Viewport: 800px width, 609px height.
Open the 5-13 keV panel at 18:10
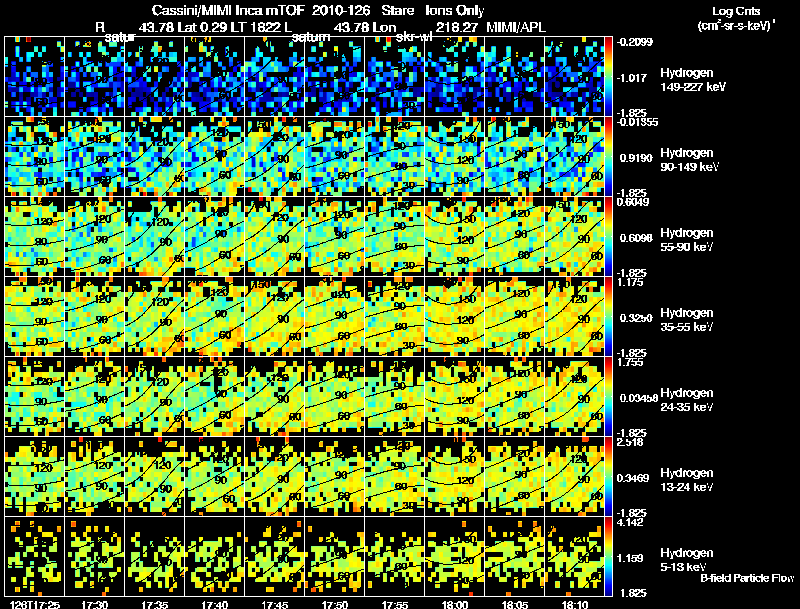coord(574,557)
